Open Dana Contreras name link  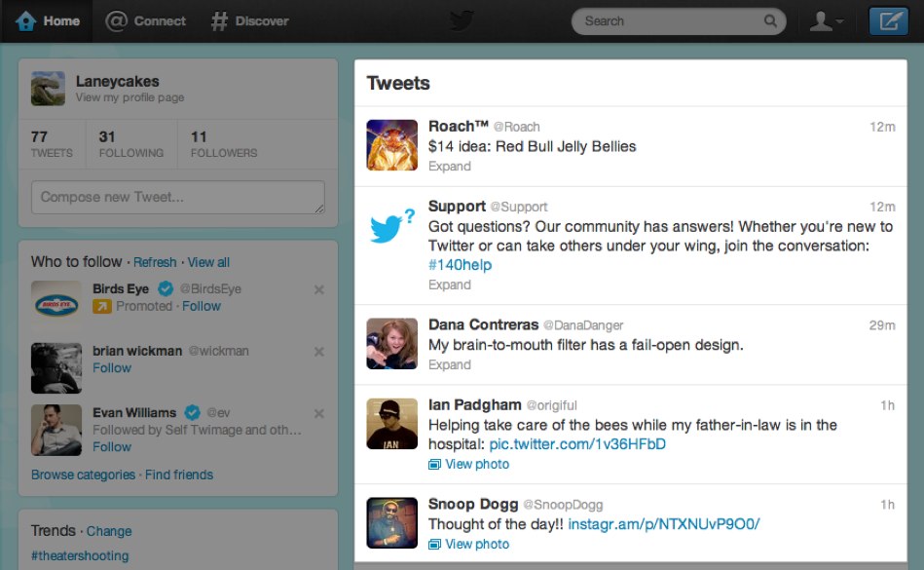click(x=483, y=324)
